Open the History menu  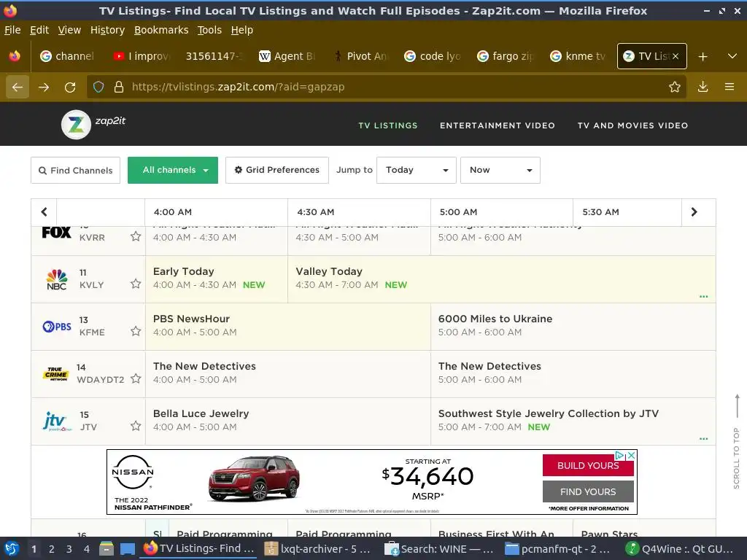pos(108,30)
